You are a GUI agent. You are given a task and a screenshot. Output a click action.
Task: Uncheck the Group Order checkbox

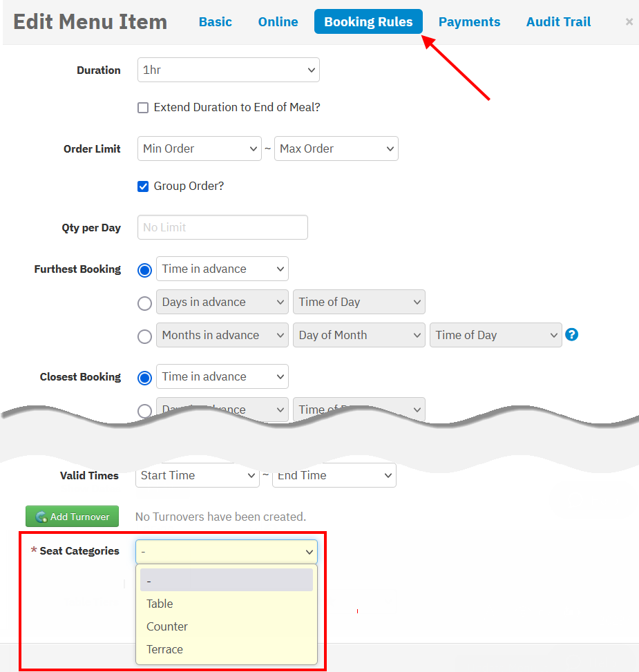point(143,186)
